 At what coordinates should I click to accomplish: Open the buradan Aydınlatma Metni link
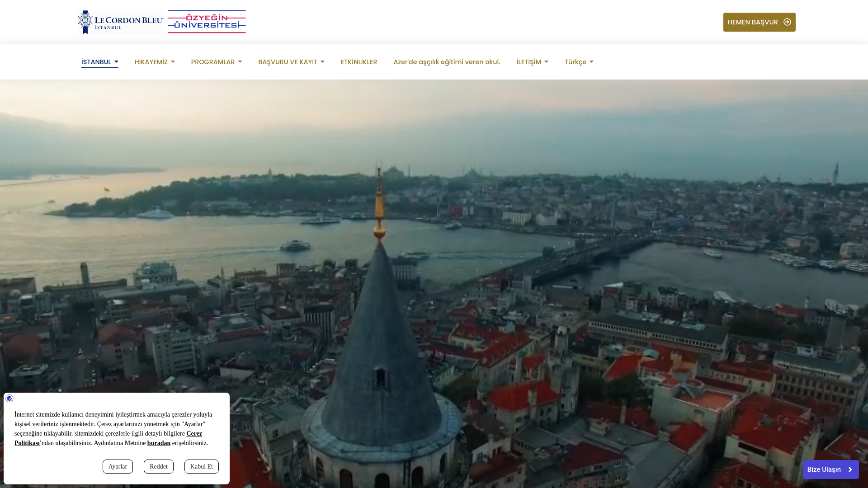[159, 443]
